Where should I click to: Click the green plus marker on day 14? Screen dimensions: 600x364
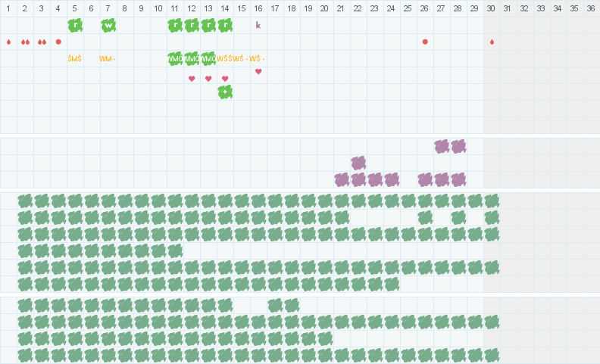pyautogui.click(x=225, y=92)
